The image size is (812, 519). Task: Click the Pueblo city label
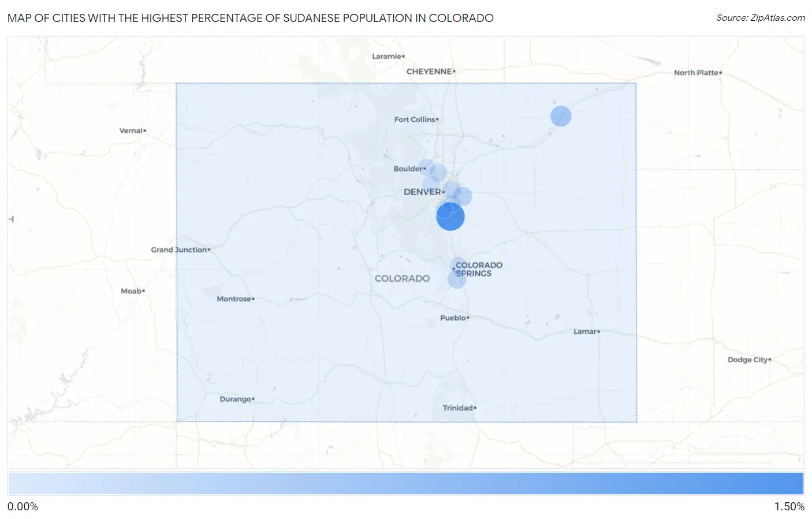[x=453, y=318]
